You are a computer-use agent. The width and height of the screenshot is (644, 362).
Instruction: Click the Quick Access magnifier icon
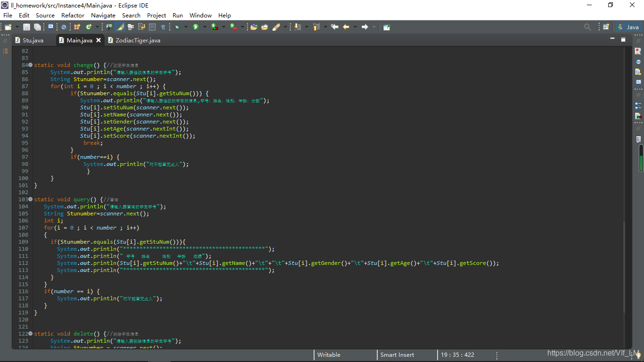[x=587, y=27]
